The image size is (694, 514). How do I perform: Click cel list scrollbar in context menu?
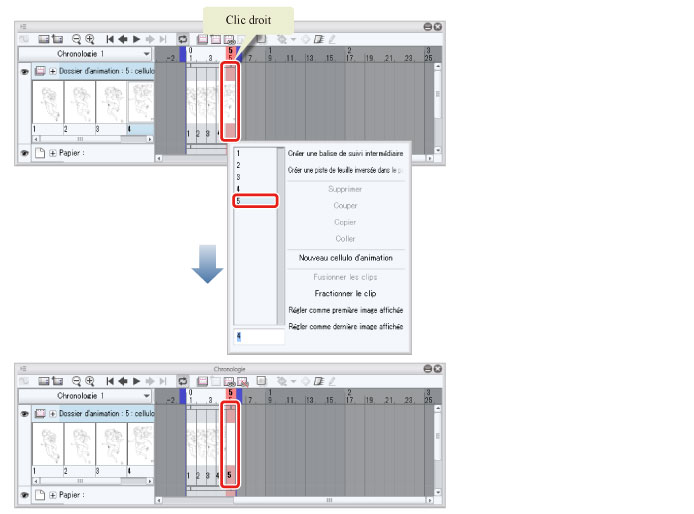[281, 236]
